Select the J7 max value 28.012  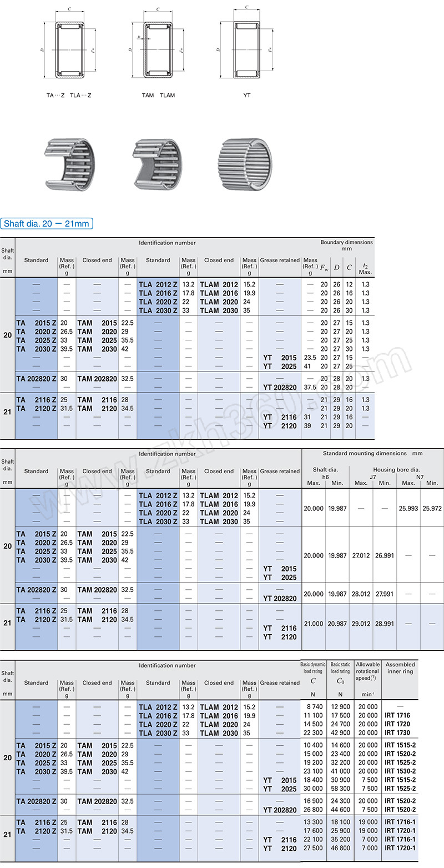[361, 594]
